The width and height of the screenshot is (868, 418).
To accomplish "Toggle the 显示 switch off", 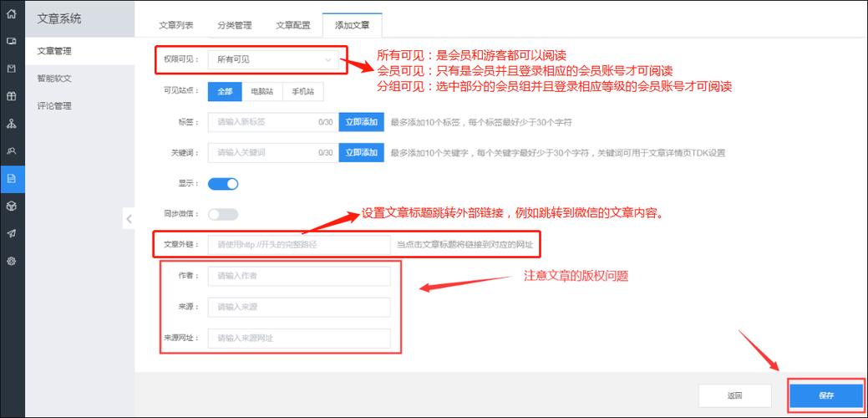I will pos(223,184).
